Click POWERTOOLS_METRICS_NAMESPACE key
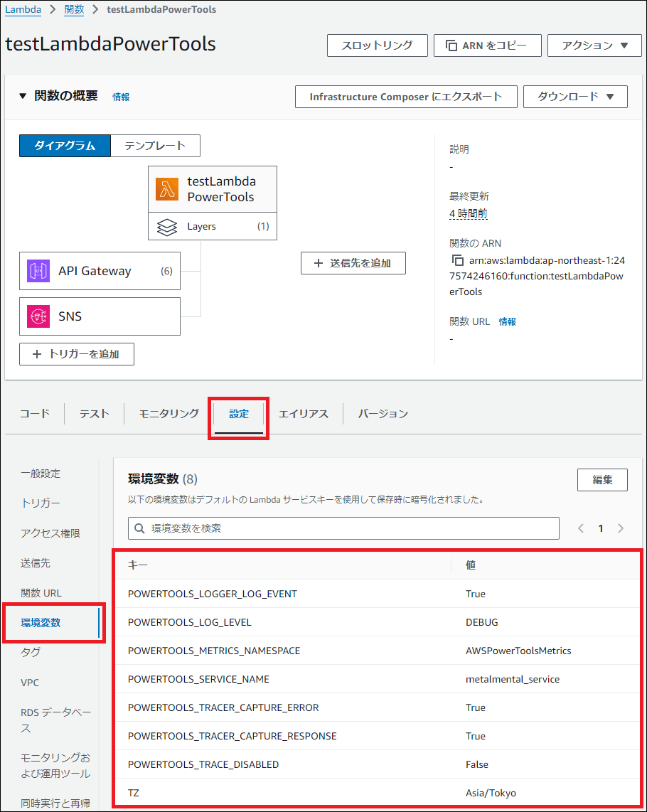Viewport: 647px width, 812px height. pos(214,651)
